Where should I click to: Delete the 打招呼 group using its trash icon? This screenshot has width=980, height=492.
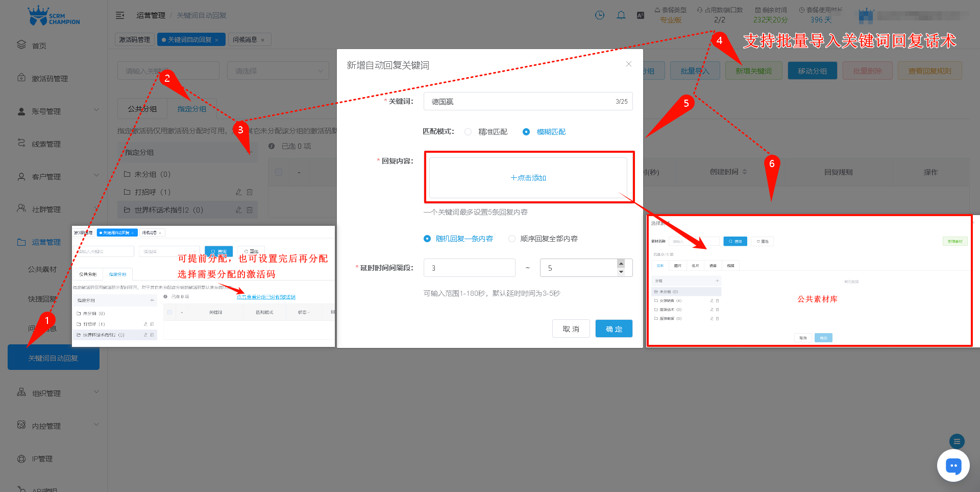250,192
